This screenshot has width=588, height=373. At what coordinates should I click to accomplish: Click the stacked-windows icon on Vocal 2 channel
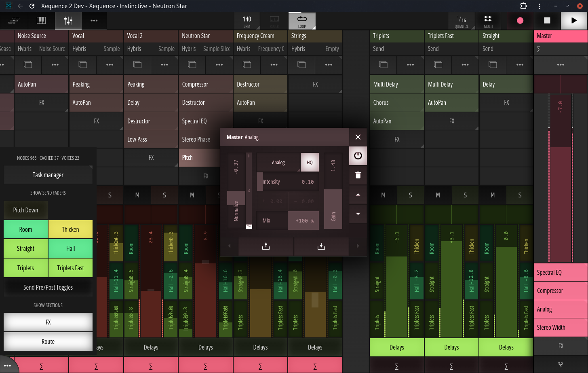(137, 64)
